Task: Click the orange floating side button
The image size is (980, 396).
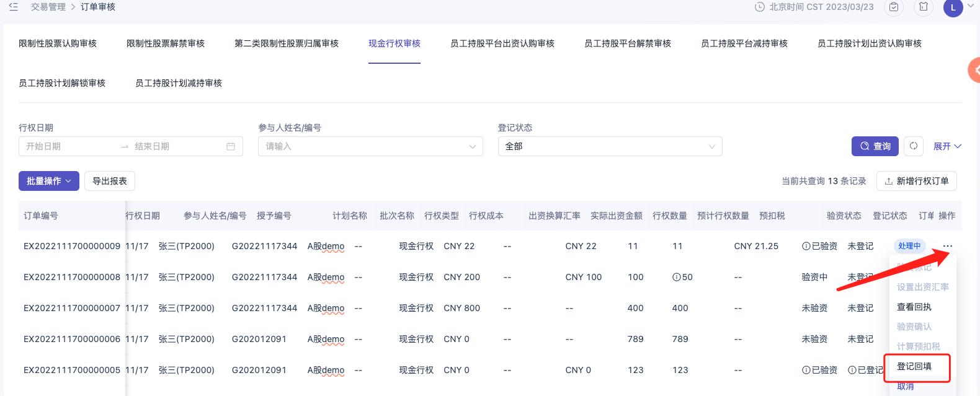Action: click(x=974, y=70)
